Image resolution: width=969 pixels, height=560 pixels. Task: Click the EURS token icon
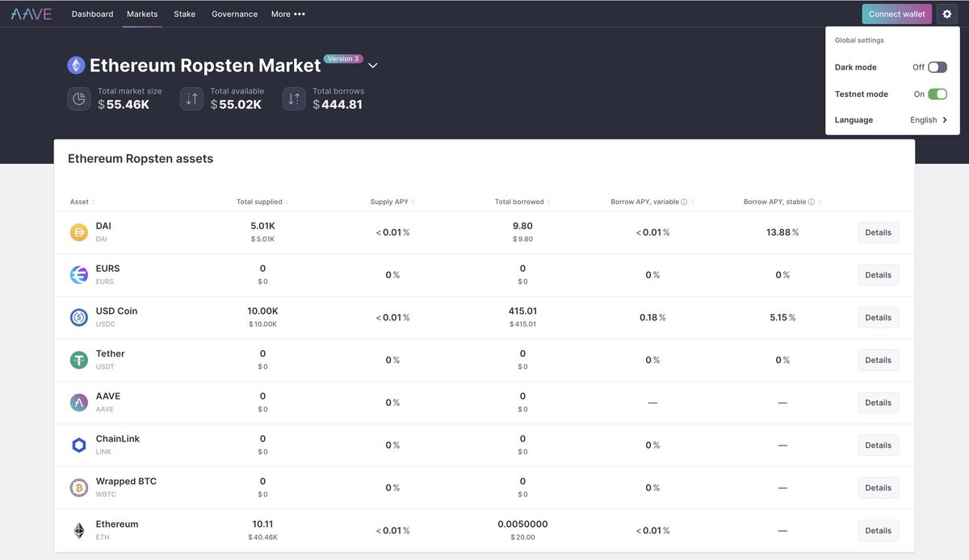78,275
